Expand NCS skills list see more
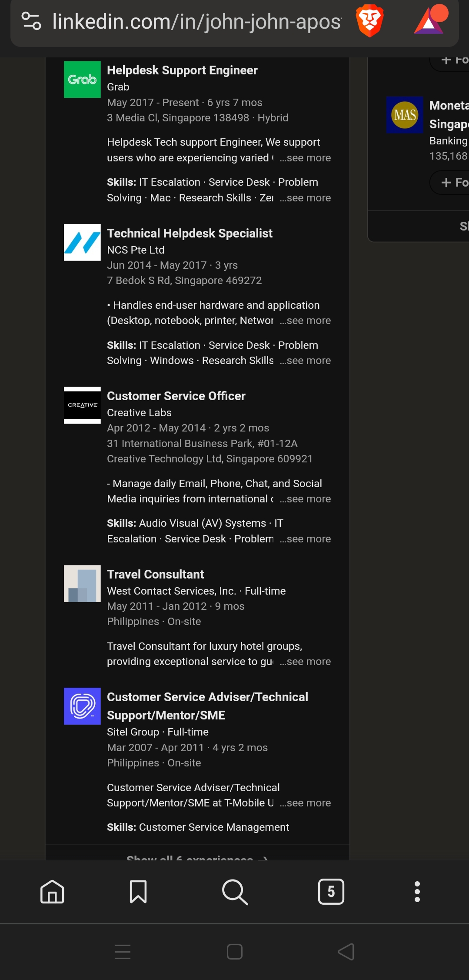The height and width of the screenshot is (980, 469). [x=306, y=361]
